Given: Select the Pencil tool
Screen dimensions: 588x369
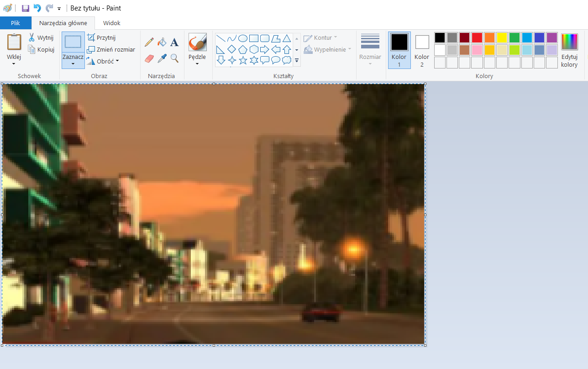Looking at the screenshot, I should tap(149, 42).
